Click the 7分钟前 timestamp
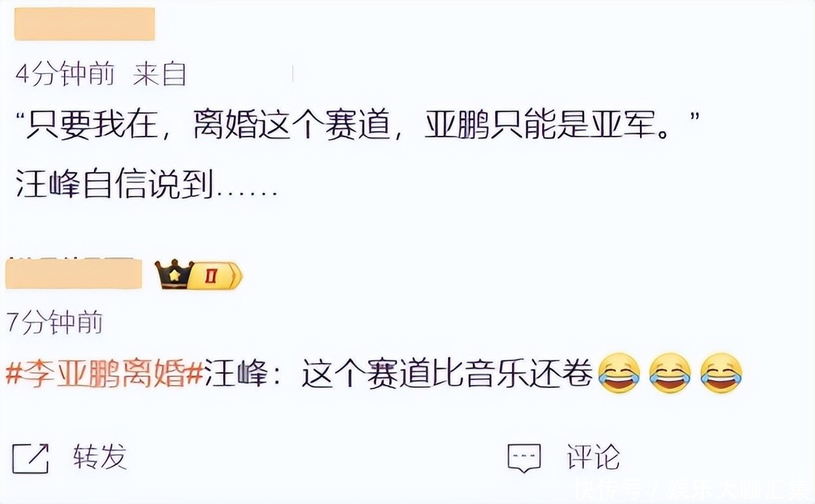 pyautogui.click(x=54, y=323)
